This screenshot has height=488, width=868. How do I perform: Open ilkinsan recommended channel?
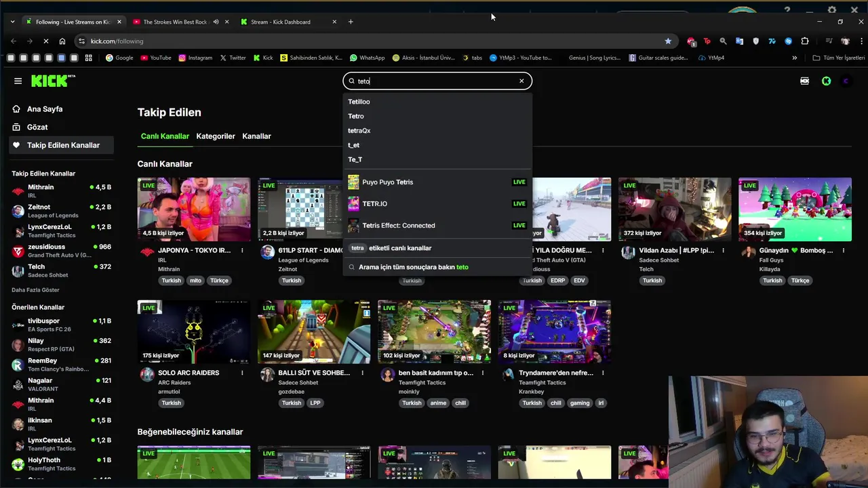[x=62, y=424]
